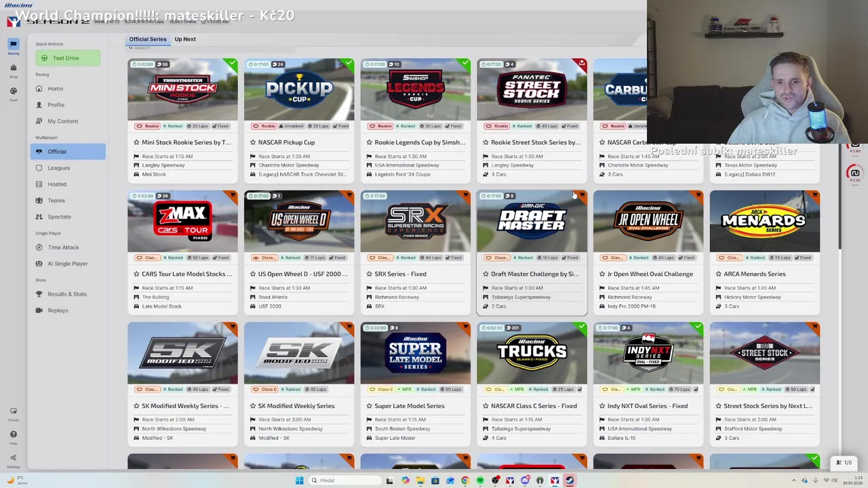Open Results & Stats in sidebar
868x488 pixels.
[x=68, y=294]
